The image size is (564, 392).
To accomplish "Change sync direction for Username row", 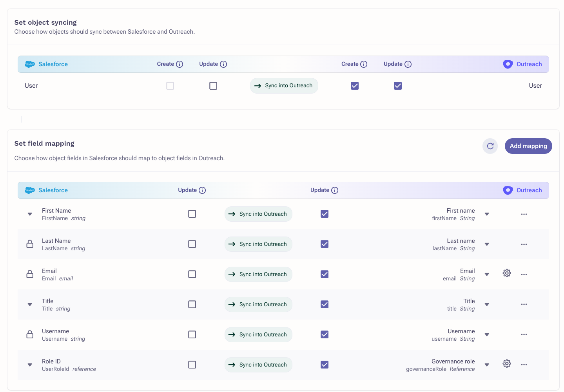I will (258, 334).
